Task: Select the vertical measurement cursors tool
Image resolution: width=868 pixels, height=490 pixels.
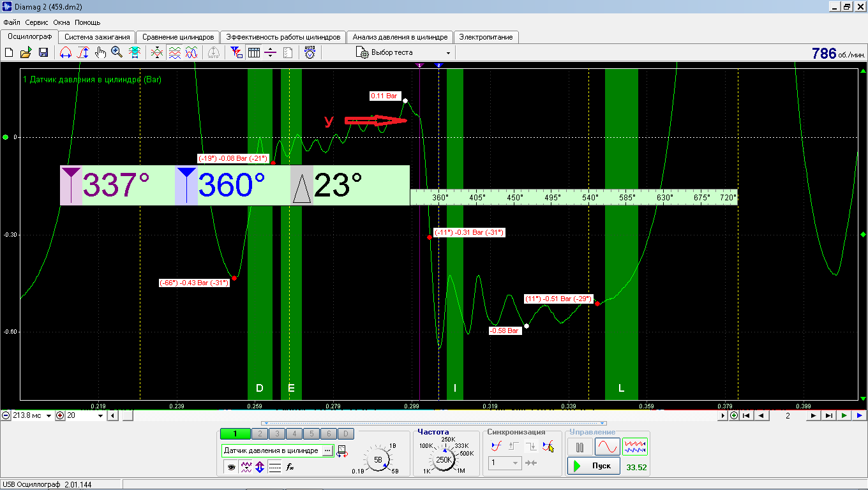Action: pyautogui.click(x=82, y=52)
